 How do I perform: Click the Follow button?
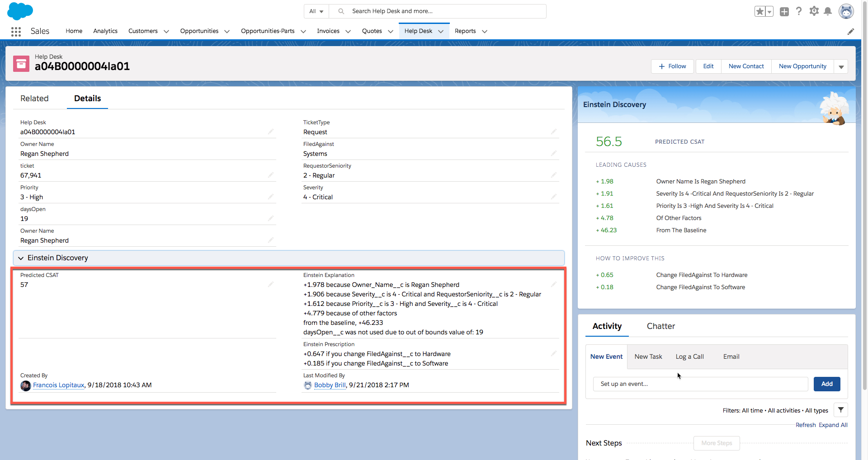tap(672, 66)
